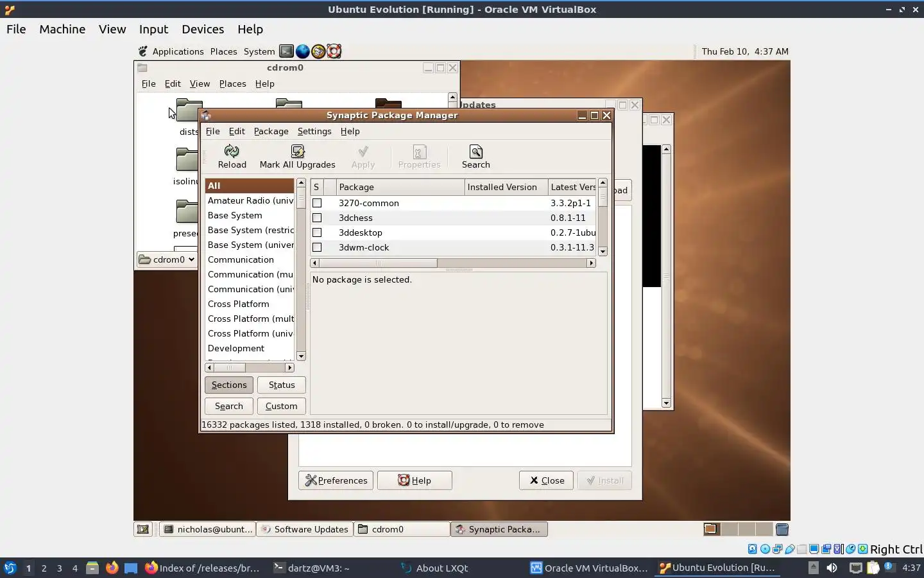Open Synaptic Settings menu
Screen dimensions: 924x578
pos(314,131)
